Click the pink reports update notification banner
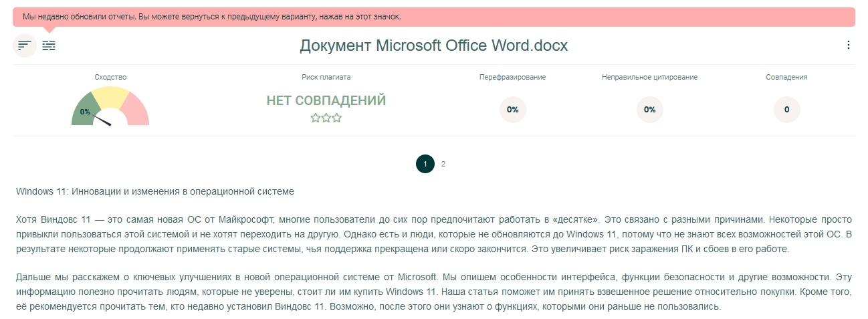The image size is (868, 319). coord(433,17)
